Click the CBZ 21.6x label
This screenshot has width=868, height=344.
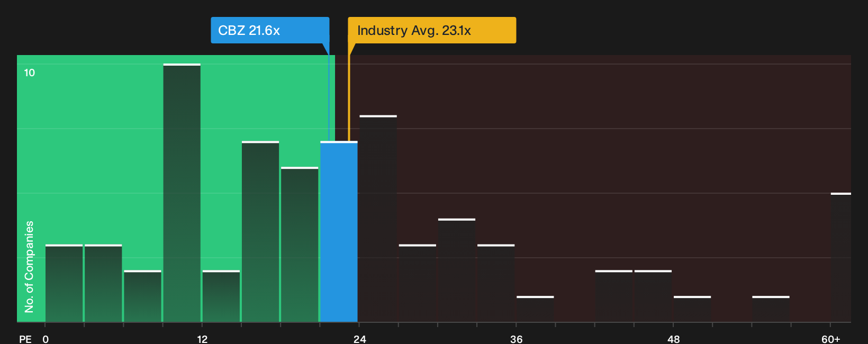pyautogui.click(x=270, y=30)
